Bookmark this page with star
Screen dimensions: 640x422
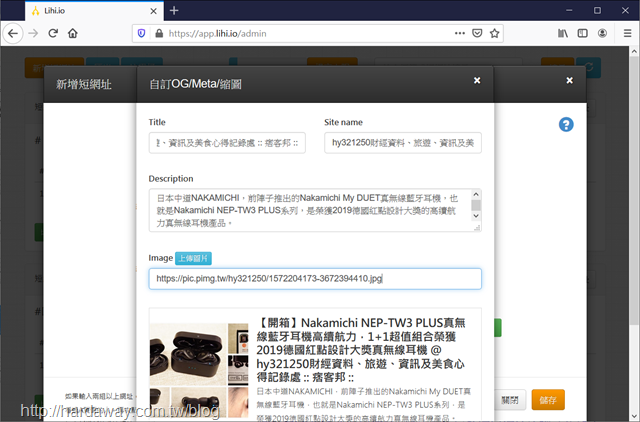[495, 33]
